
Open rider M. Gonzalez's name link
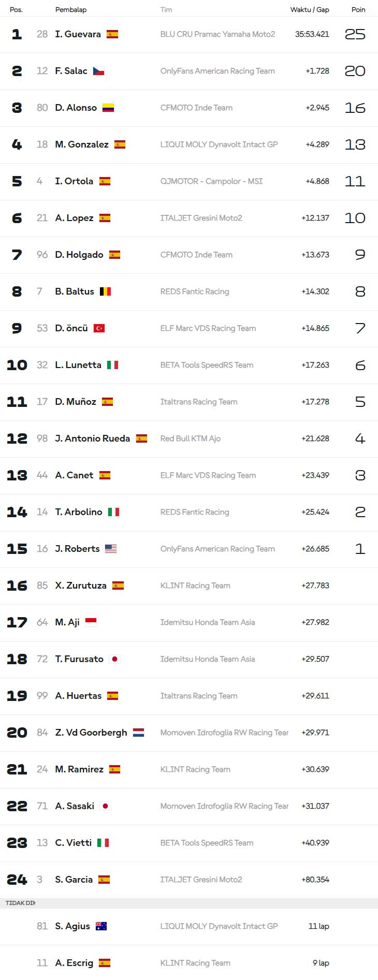[82, 144]
